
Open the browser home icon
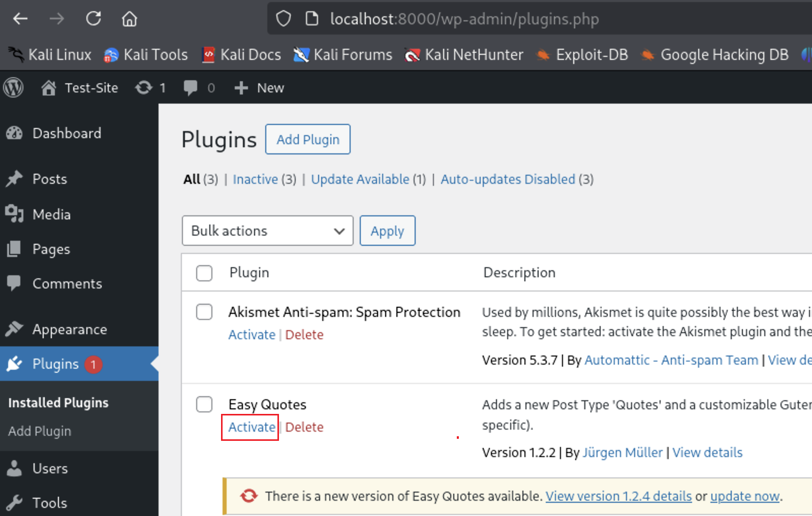point(130,19)
